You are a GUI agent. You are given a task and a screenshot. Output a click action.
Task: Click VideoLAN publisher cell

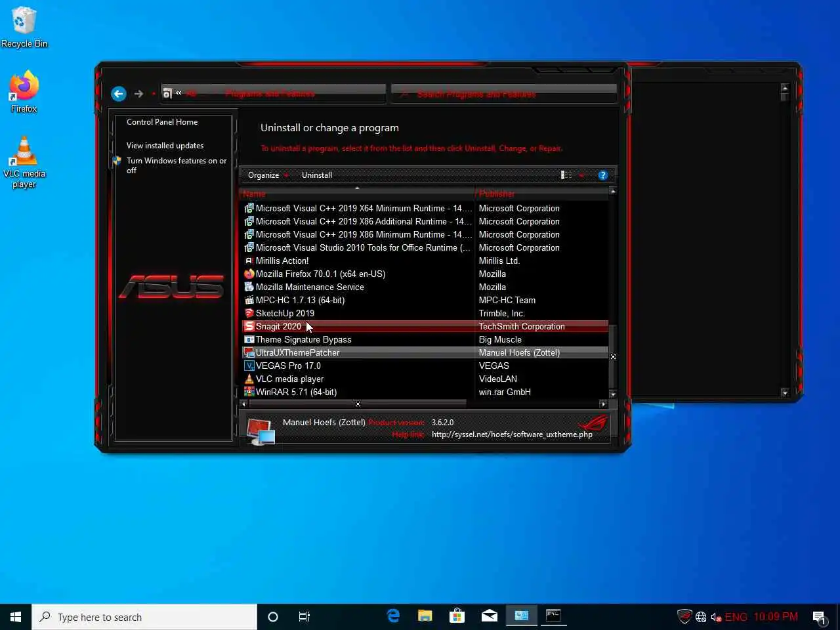coord(497,379)
